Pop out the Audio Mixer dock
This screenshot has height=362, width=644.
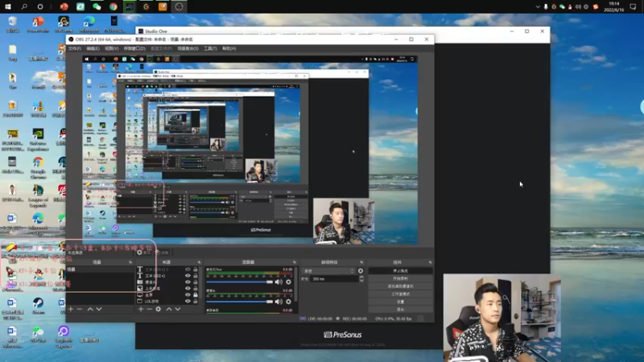click(x=294, y=262)
